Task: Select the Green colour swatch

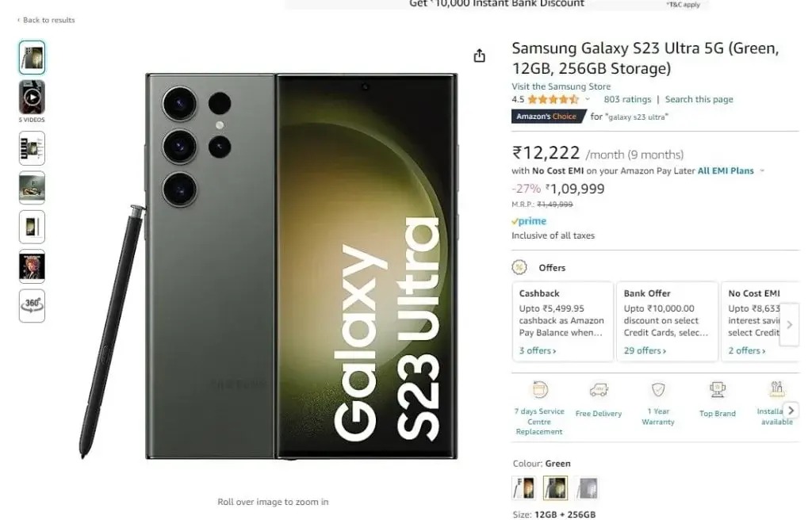Action: tap(555, 487)
